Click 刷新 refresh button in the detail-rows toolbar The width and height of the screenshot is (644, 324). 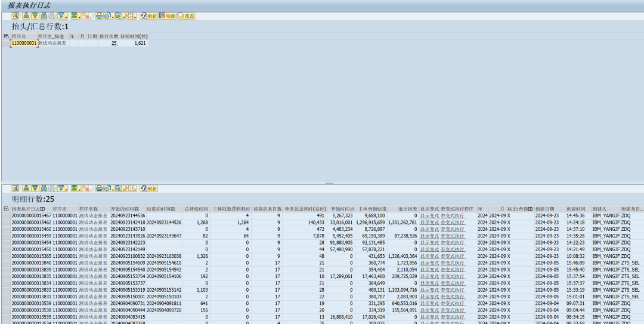click(x=148, y=189)
